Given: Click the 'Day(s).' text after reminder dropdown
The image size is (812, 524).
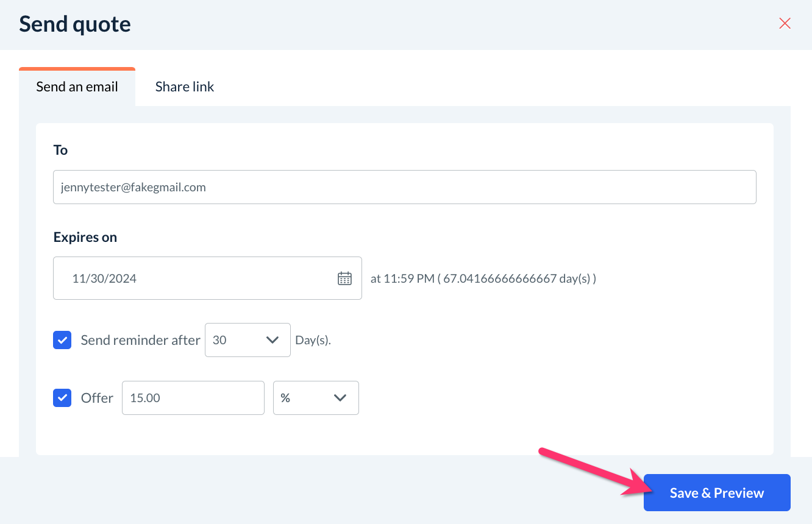Looking at the screenshot, I should [x=313, y=340].
